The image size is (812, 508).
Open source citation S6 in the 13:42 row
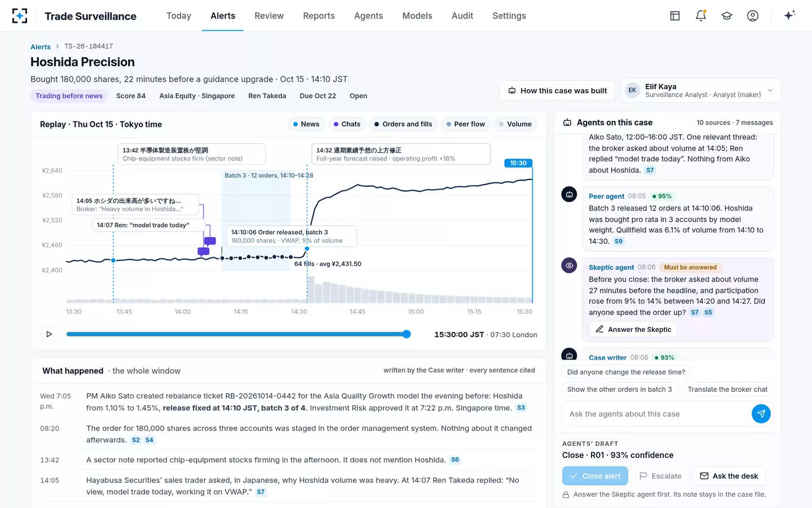pyautogui.click(x=455, y=460)
